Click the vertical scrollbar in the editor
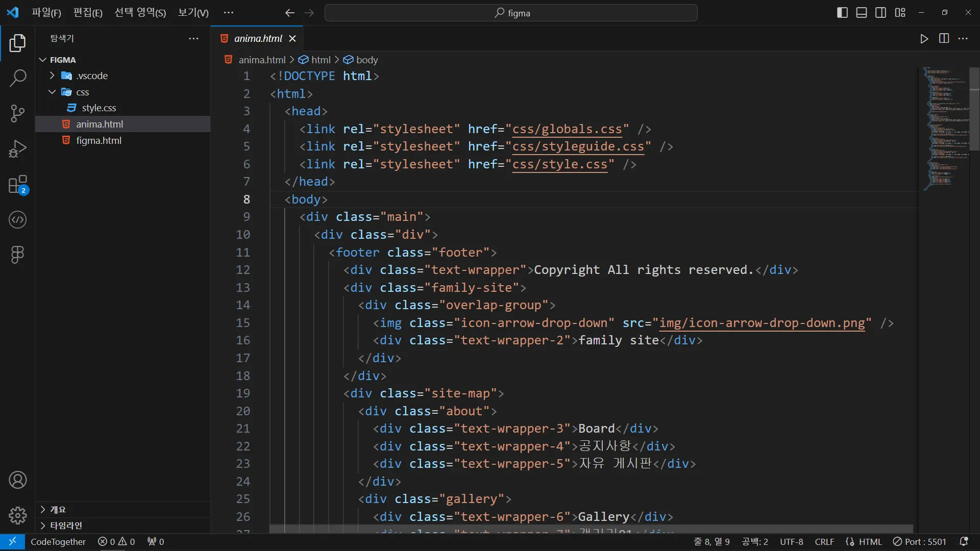The height and width of the screenshot is (551, 980). (974, 108)
